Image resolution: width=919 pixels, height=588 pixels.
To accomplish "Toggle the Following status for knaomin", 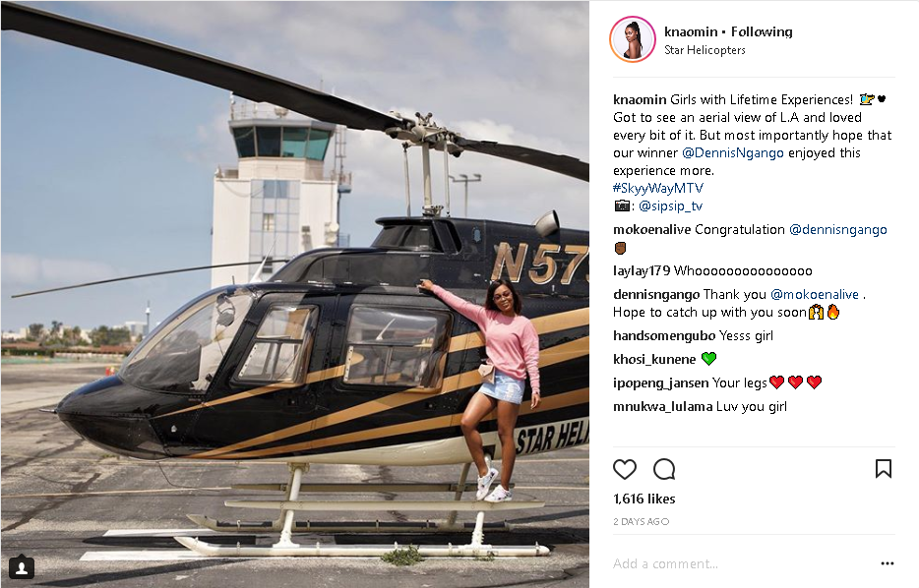I will point(762,31).
